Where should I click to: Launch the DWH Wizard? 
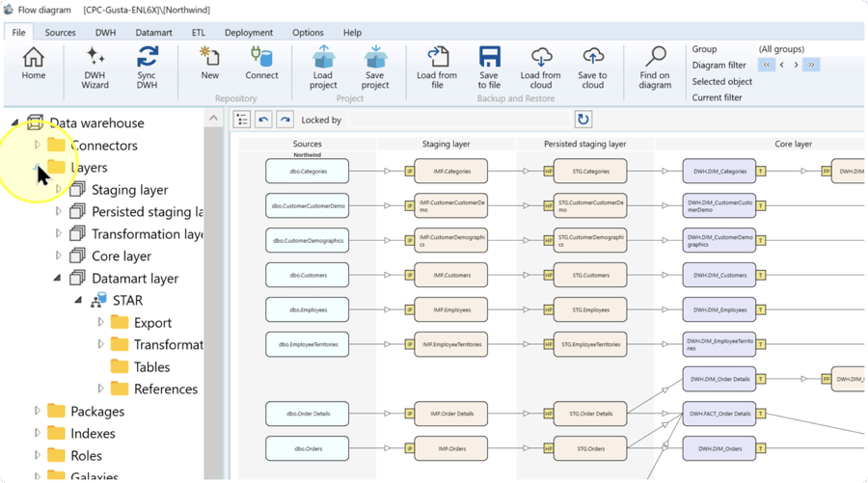[95, 67]
